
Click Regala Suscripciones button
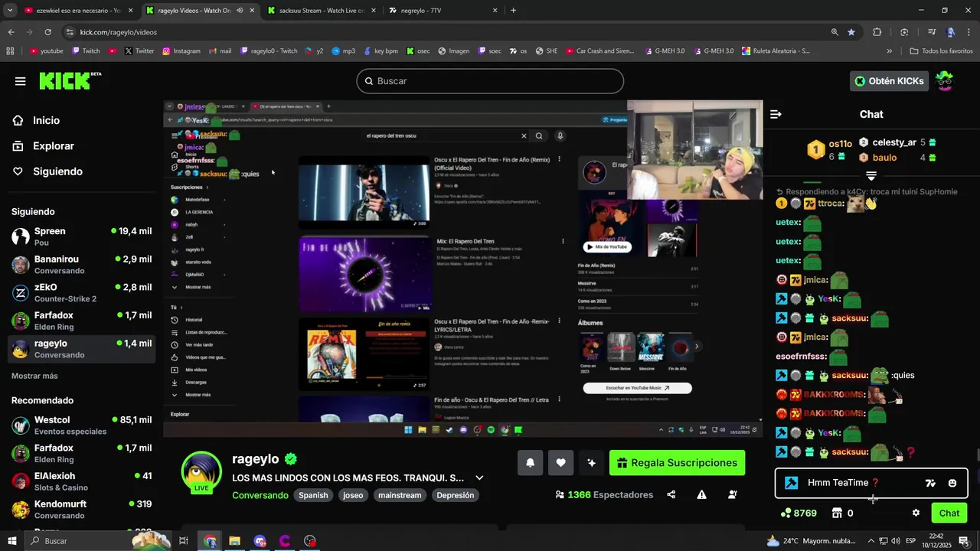pos(677,462)
